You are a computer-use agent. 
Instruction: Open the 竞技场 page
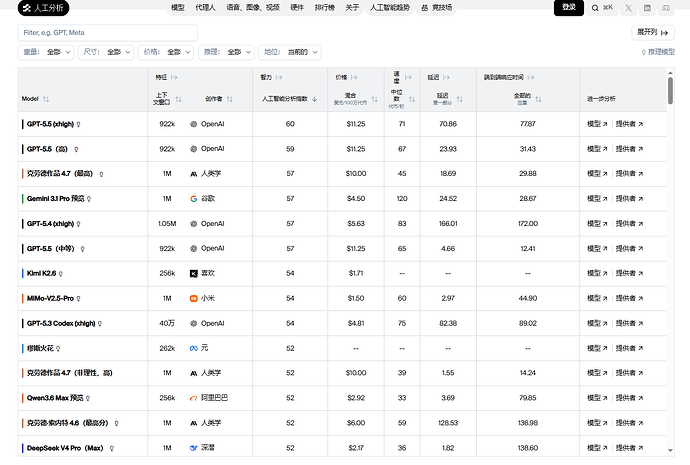(437, 7)
